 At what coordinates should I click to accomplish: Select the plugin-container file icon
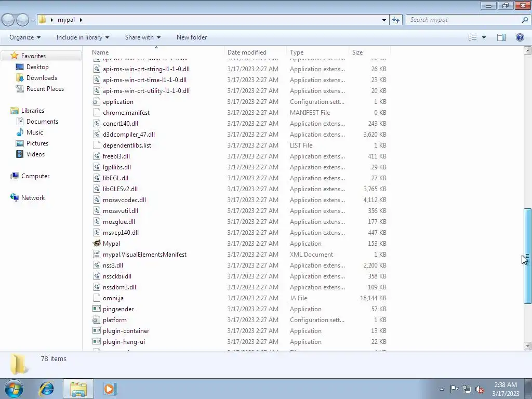tap(97, 330)
